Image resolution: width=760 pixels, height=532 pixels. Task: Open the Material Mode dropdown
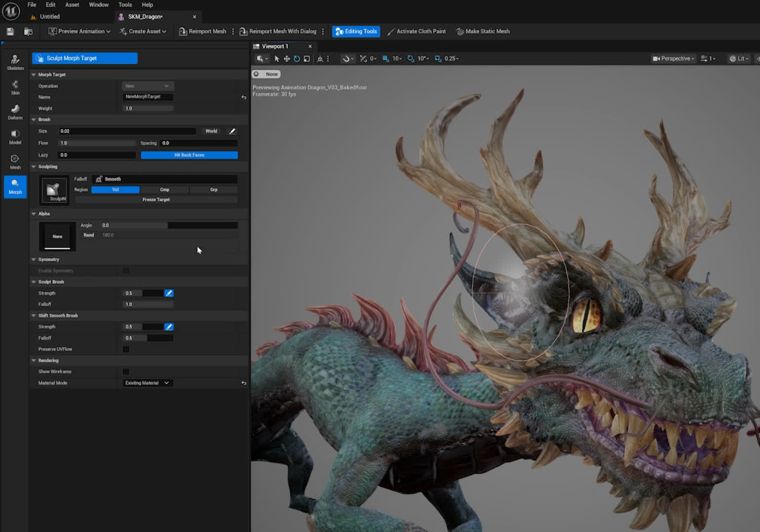click(147, 383)
